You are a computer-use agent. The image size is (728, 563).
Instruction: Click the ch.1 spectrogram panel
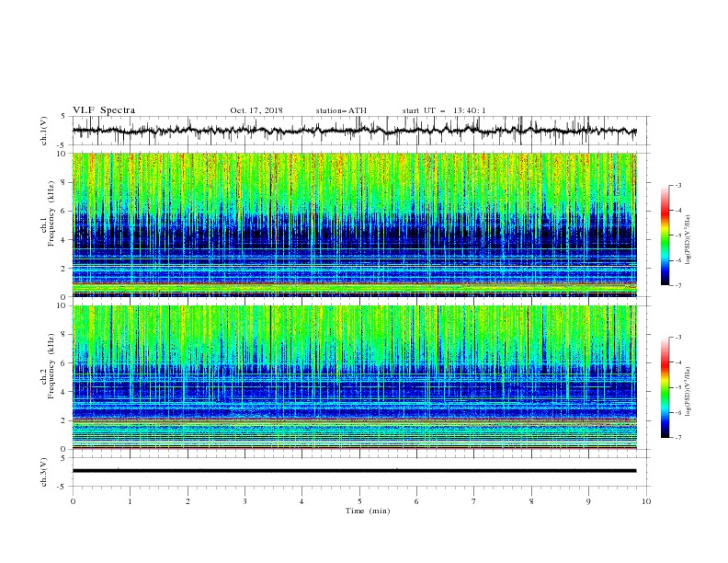(355, 224)
